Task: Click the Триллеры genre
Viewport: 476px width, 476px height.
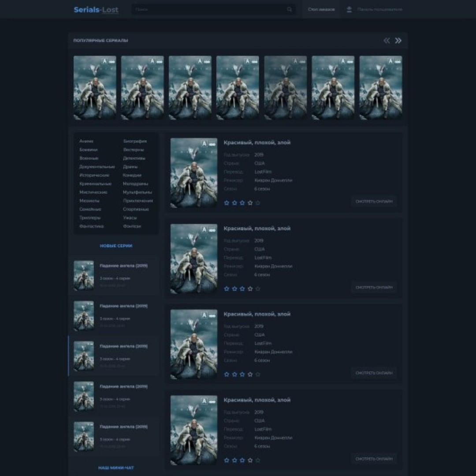Action: [x=90, y=218]
